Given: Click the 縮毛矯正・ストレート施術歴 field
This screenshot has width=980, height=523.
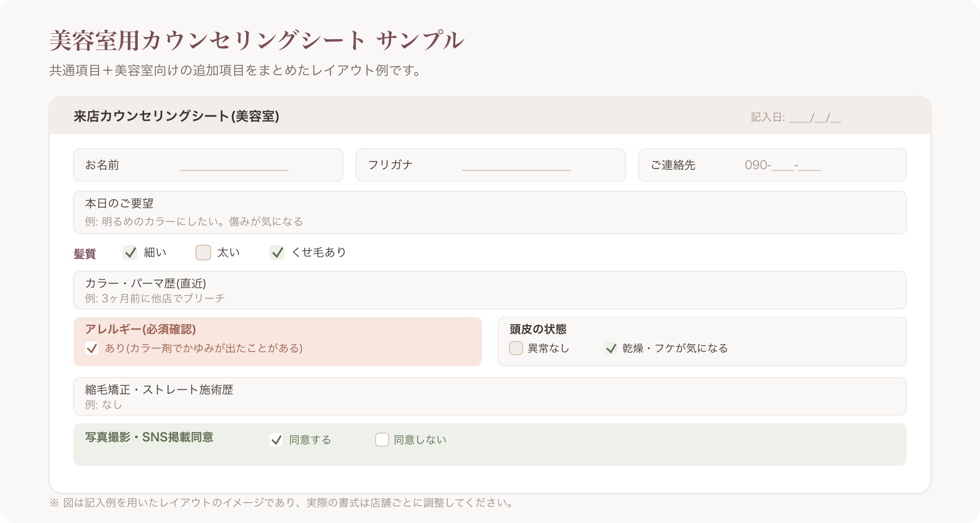Looking at the screenshot, I should [490, 396].
